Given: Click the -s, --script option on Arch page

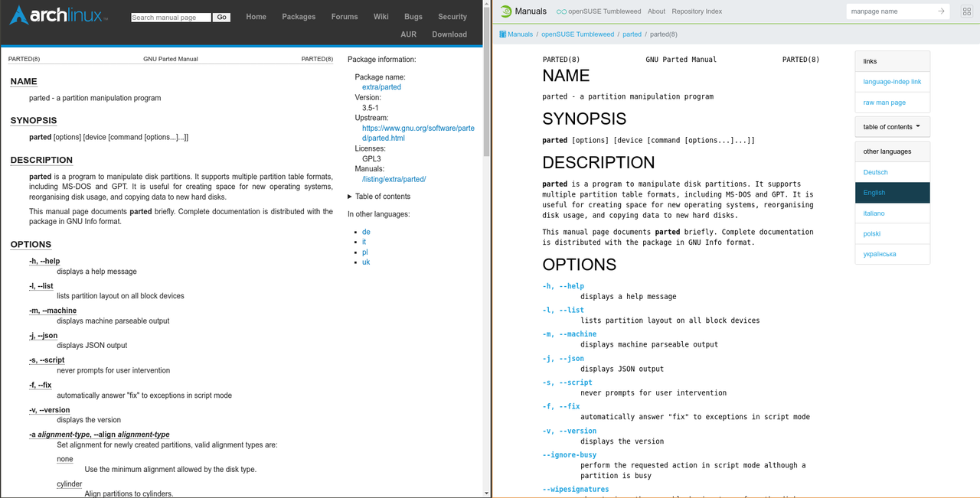Looking at the screenshot, I should click(x=47, y=360).
